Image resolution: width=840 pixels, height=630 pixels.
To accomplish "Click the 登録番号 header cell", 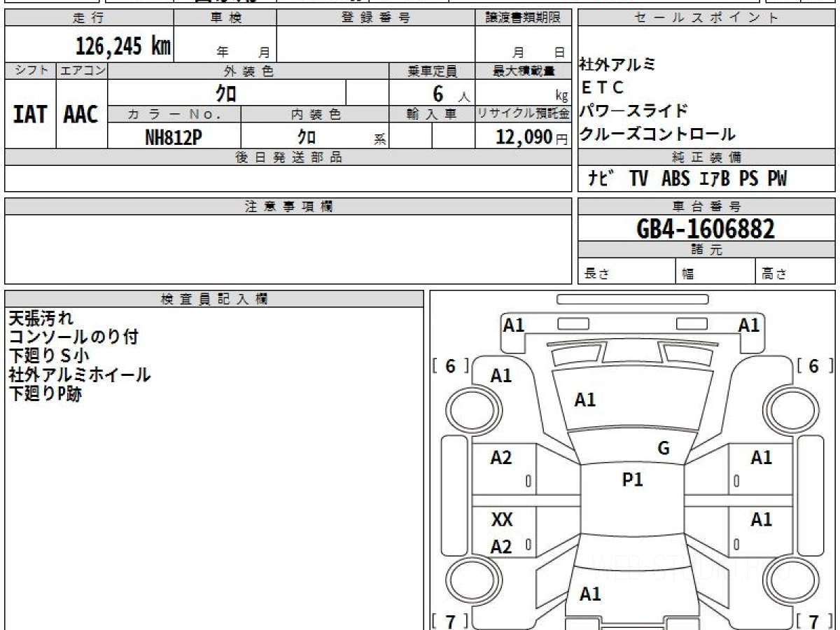I will [x=376, y=18].
